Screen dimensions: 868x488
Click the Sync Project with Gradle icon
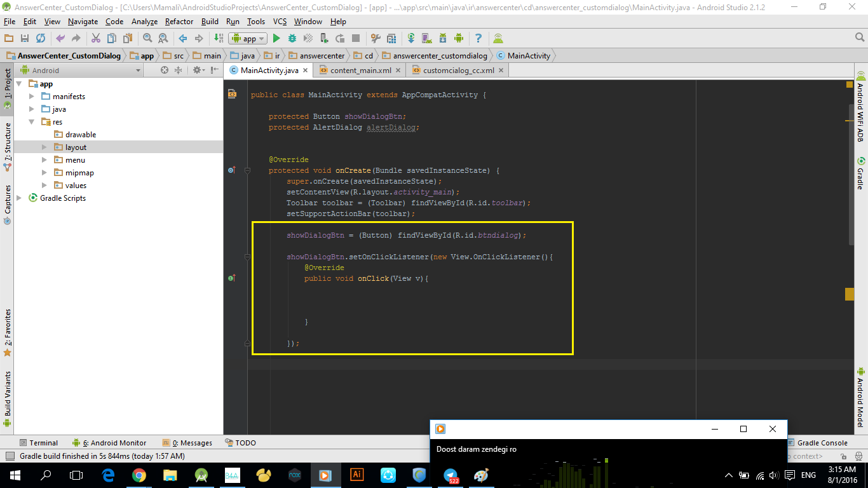[410, 39]
